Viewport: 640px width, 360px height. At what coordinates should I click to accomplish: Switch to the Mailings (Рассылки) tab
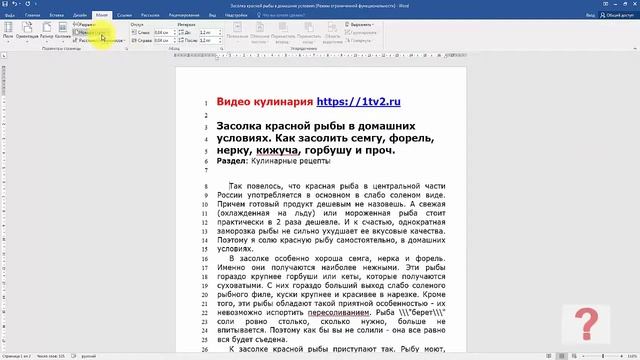pyautogui.click(x=150, y=15)
